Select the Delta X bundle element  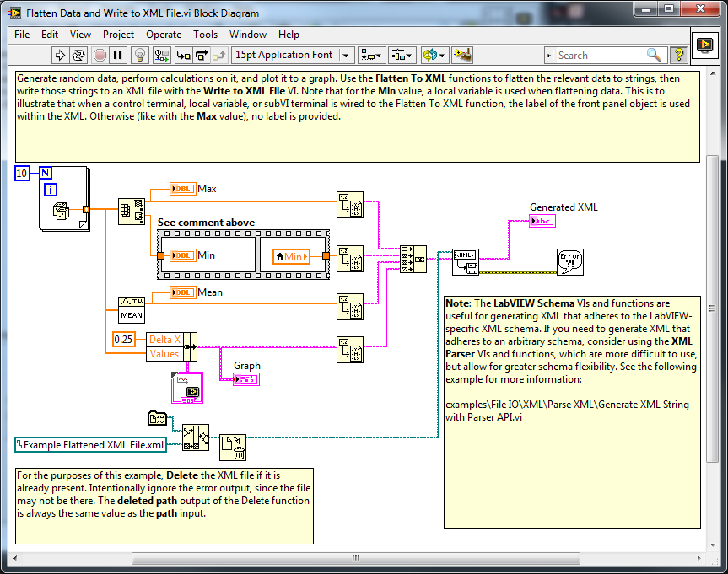coord(164,340)
